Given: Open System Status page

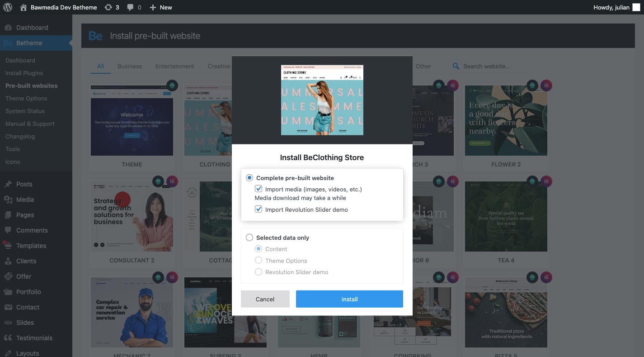Looking at the screenshot, I should coord(25,111).
